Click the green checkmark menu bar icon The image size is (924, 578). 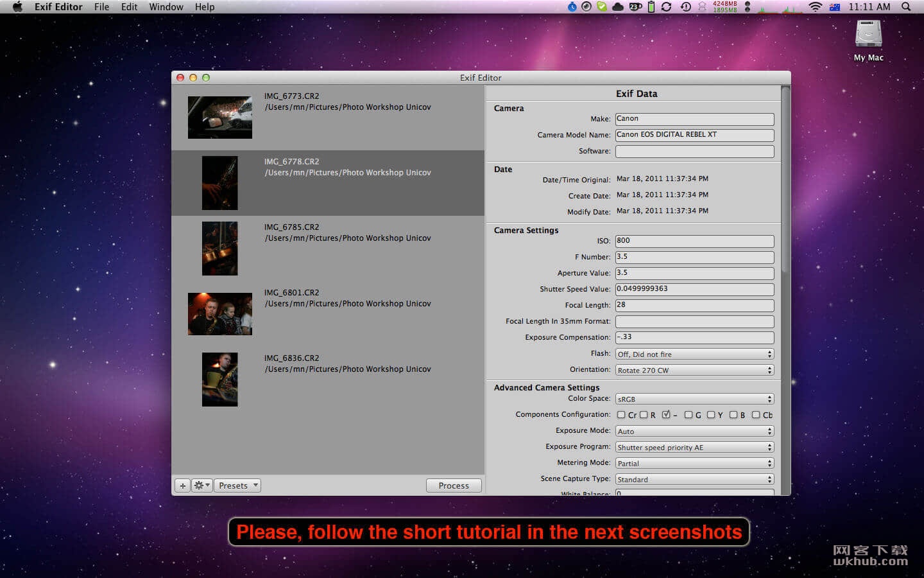coord(602,7)
